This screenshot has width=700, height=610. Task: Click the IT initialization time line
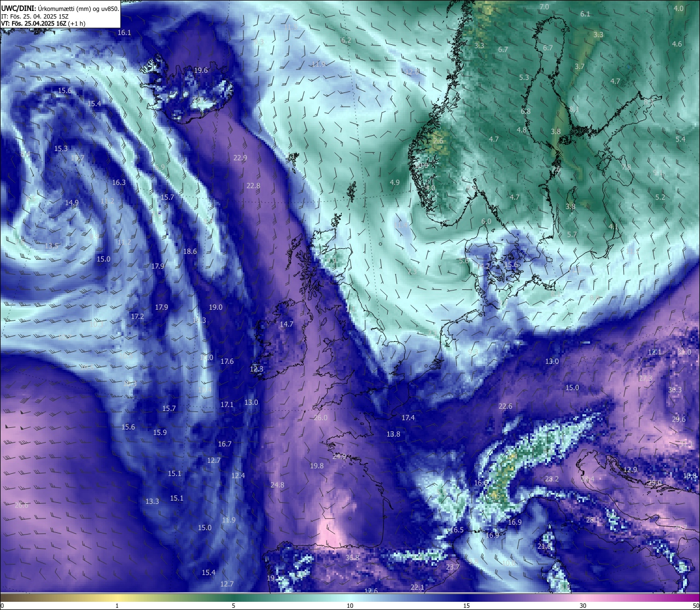[34, 16]
